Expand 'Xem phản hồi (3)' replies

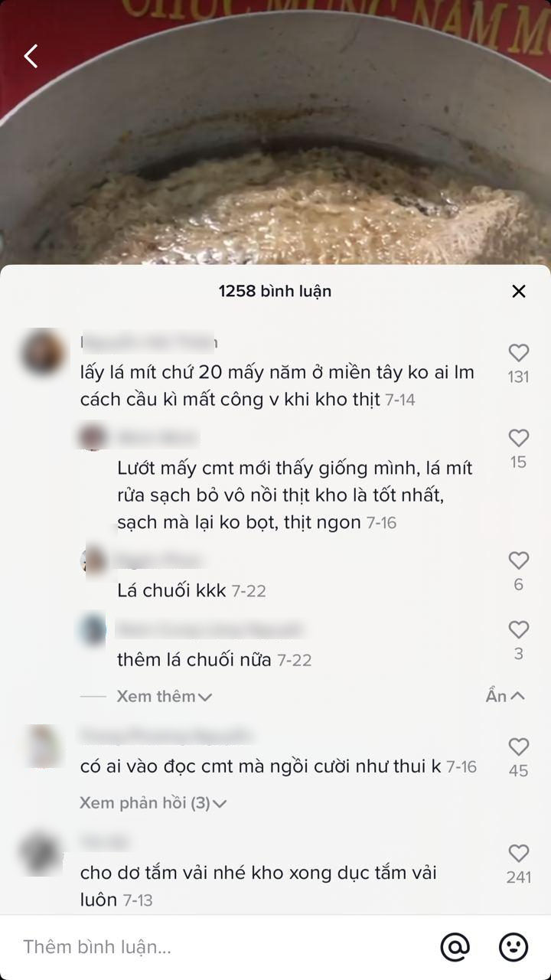point(153,803)
